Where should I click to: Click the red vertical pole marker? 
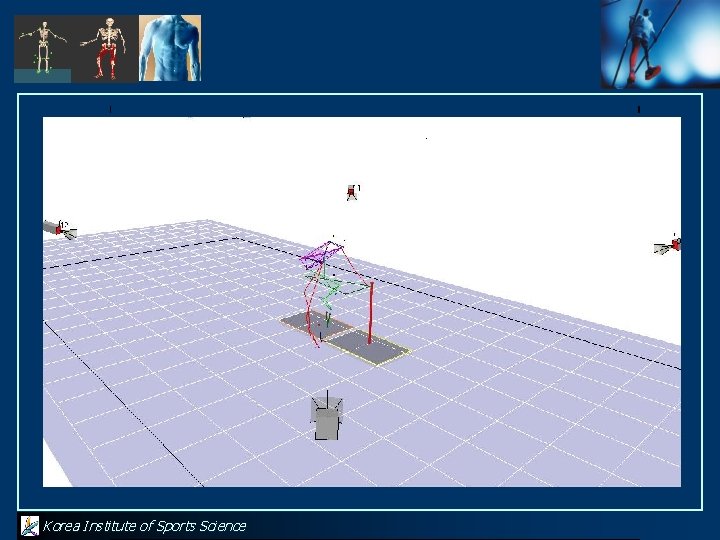click(x=371, y=313)
